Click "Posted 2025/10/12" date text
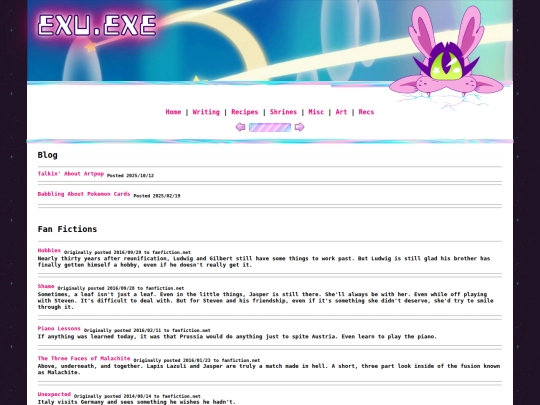This screenshot has width=540, height=405. click(130, 176)
